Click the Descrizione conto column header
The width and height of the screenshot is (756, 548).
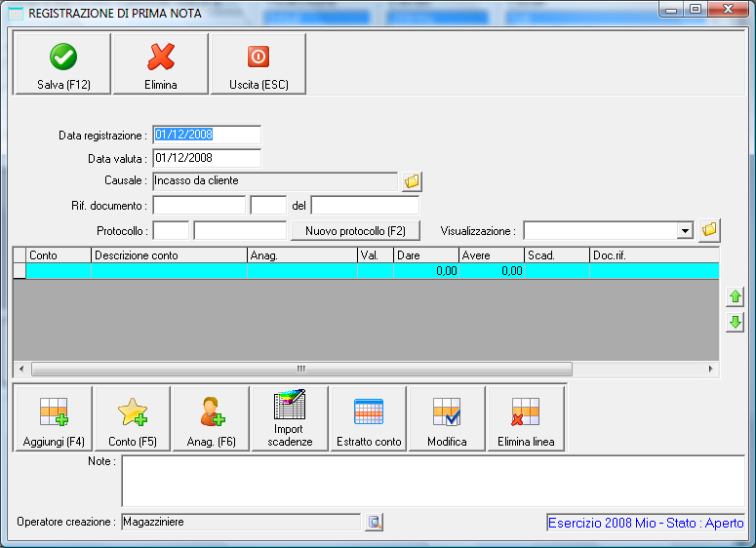[x=169, y=255]
